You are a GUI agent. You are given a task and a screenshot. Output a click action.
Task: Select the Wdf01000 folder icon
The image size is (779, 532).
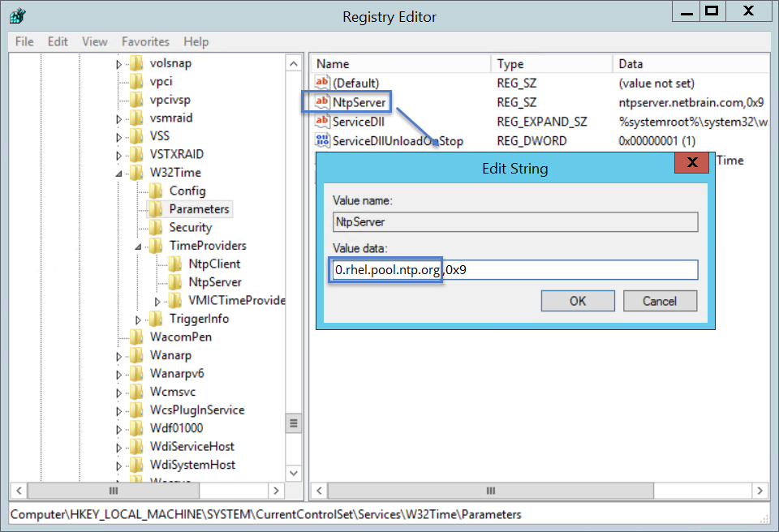click(136, 428)
